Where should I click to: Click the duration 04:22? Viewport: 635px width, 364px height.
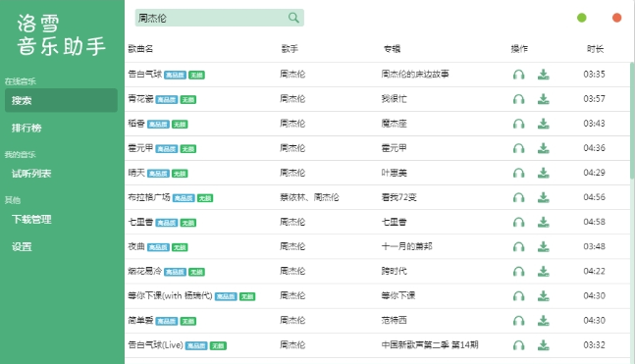(x=594, y=271)
